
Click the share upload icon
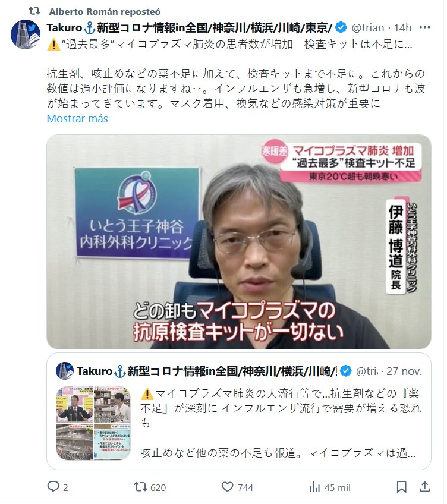pyautogui.click(x=425, y=487)
